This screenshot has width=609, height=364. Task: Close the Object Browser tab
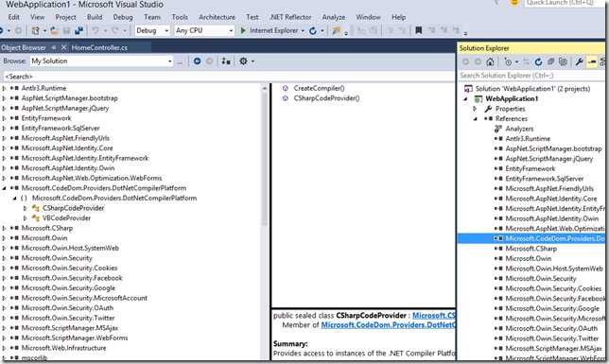(63, 48)
